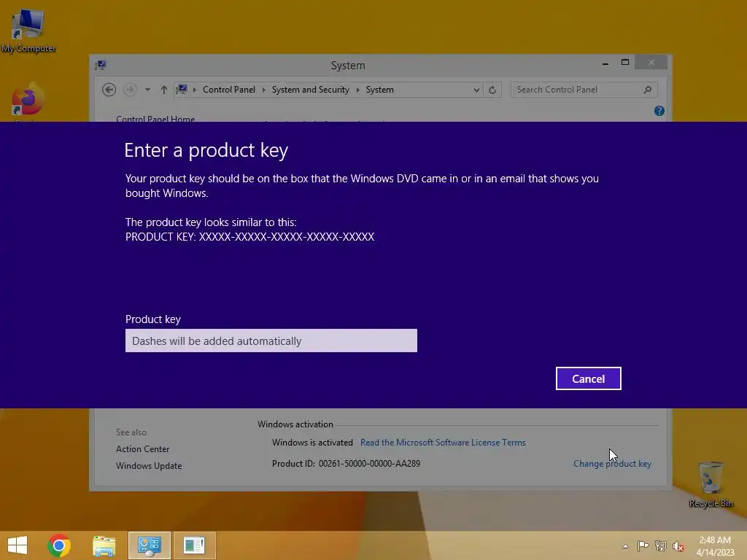Open network tray icon
Viewport: 747px width, 560px height.
661,545
